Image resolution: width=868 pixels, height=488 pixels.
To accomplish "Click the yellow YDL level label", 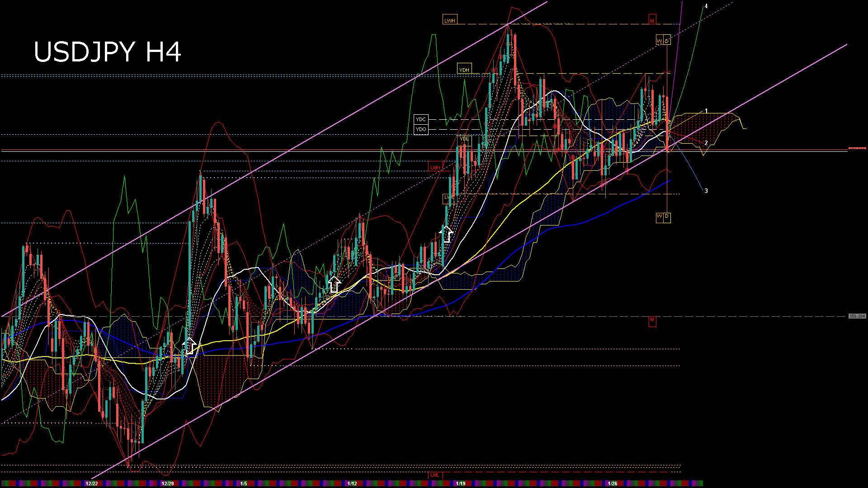I will pos(464,139).
